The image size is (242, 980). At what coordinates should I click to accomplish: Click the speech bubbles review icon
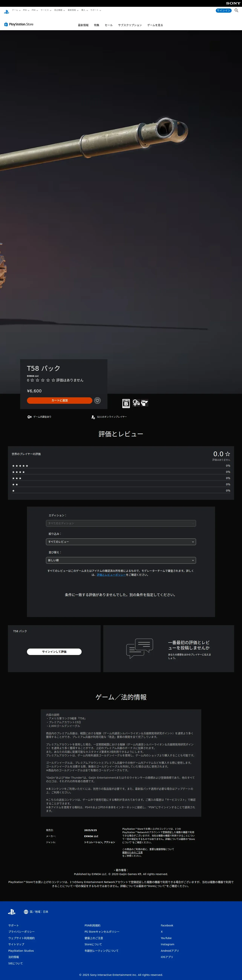[x=139, y=648]
